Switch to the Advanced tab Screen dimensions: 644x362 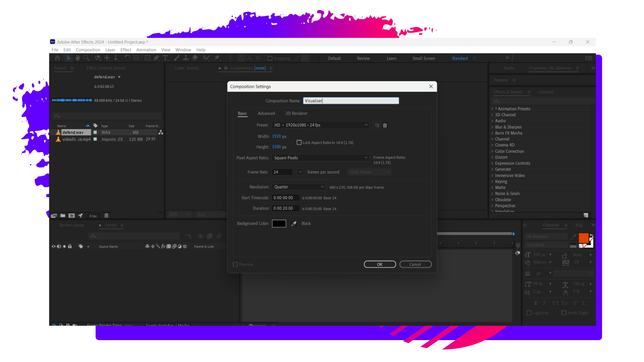(x=266, y=114)
